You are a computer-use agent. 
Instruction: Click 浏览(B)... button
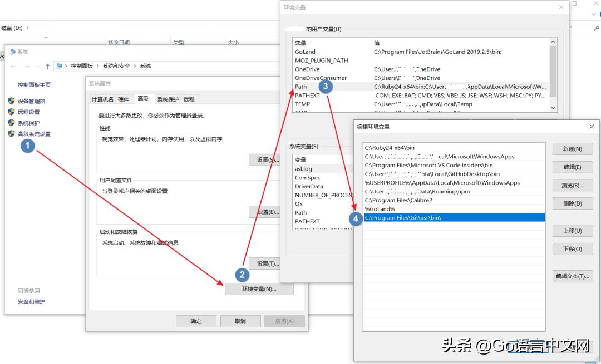tap(573, 185)
